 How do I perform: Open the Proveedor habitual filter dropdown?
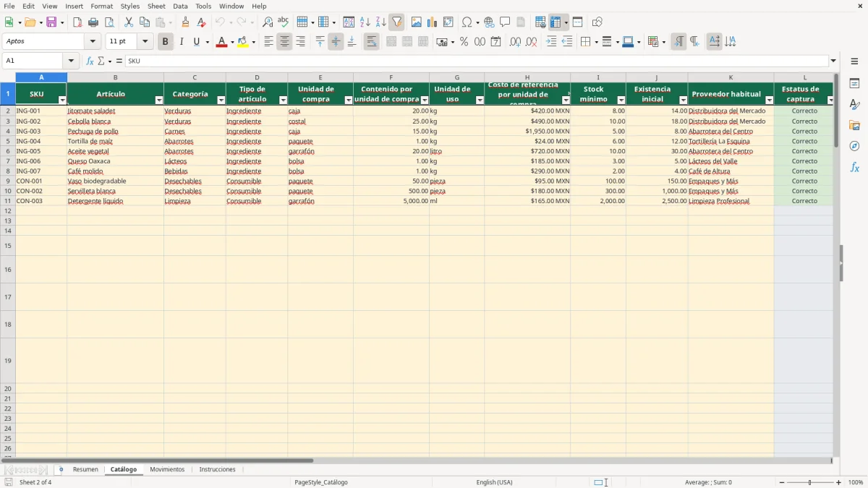click(770, 100)
